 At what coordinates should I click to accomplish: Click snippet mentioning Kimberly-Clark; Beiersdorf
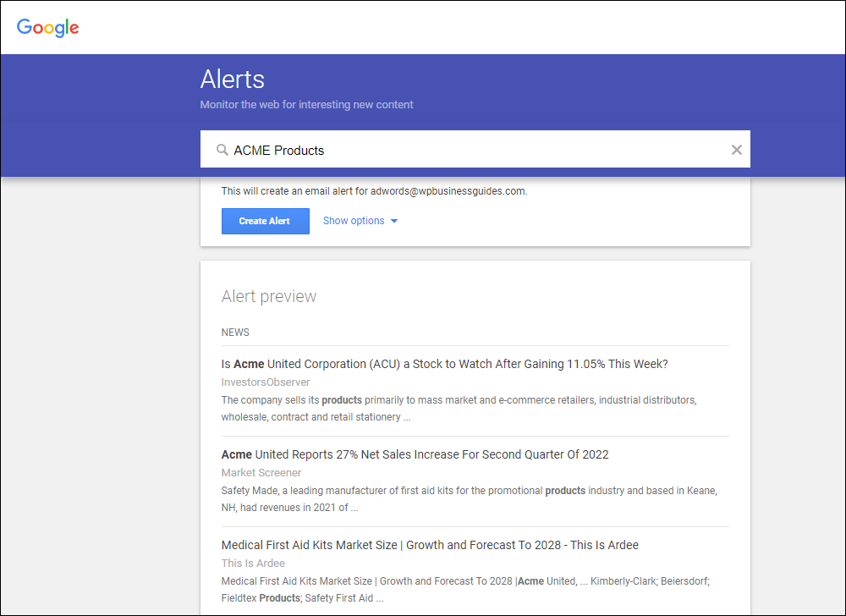pos(465,590)
